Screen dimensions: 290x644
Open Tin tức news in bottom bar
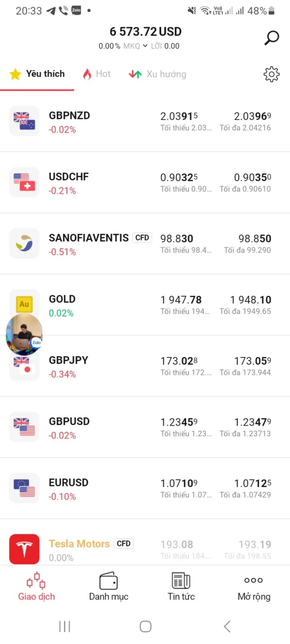(x=181, y=587)
